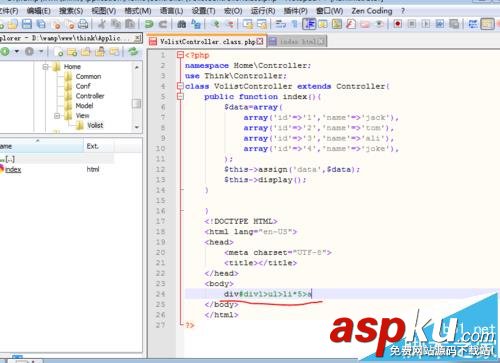
Task: Collapse class fold marker on line 4
Action: pyautogui.click(x=180, y=86)
